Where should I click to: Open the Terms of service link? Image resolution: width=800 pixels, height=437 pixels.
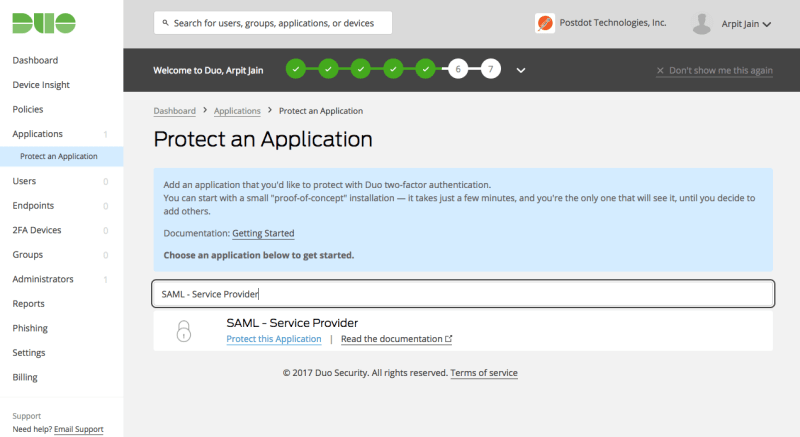pos(484,373)
